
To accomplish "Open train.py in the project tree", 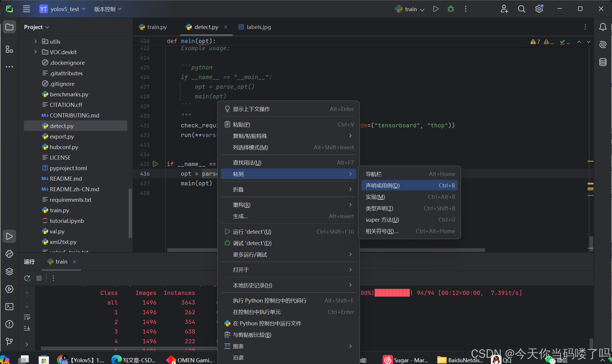I will click(59, 210).
